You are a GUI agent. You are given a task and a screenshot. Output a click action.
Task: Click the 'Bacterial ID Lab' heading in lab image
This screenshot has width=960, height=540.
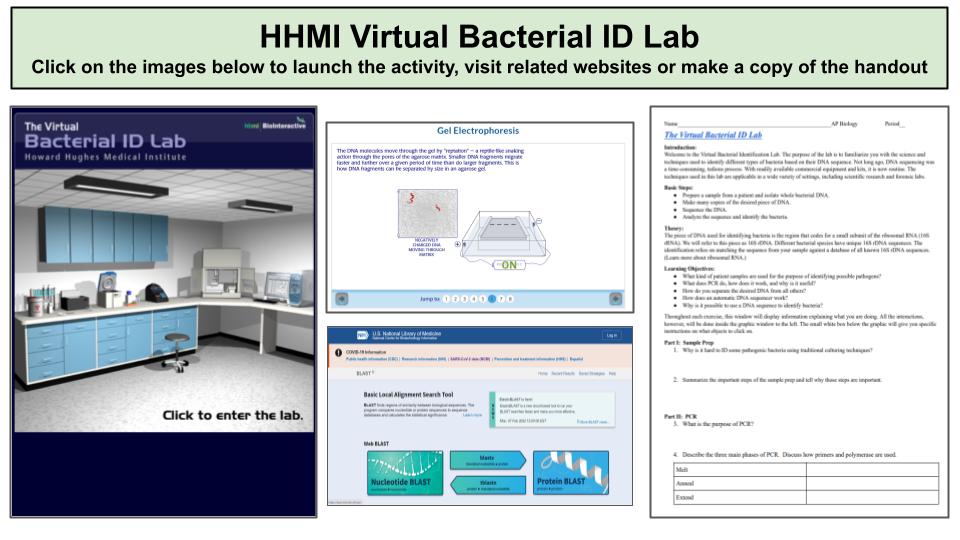(x=105, y=141)
